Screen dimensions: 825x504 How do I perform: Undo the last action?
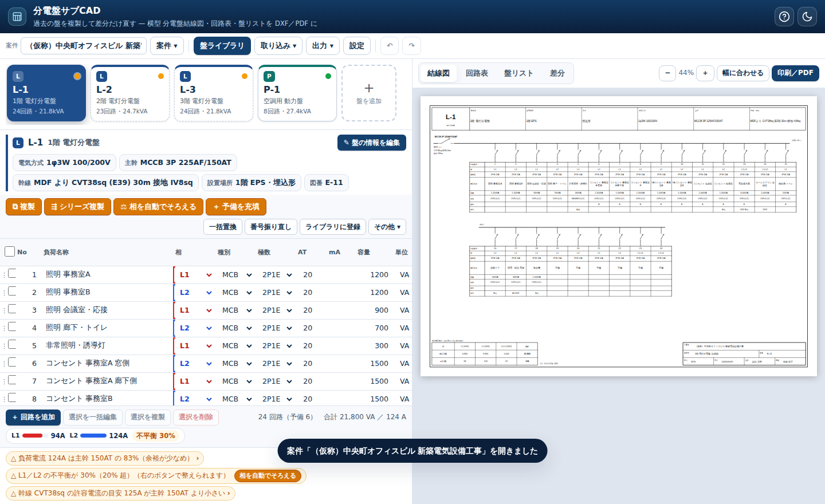(x=390, y=46)
